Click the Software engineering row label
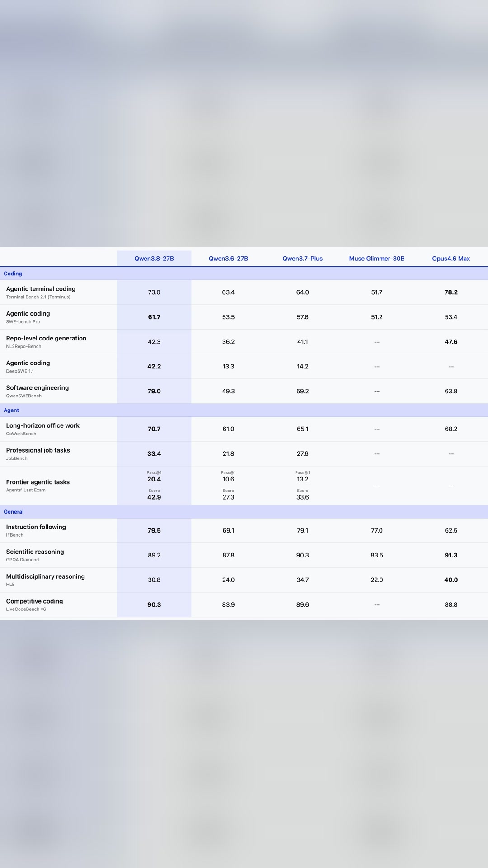The width and height of the screenshot is (488, 868). (38, 388)
